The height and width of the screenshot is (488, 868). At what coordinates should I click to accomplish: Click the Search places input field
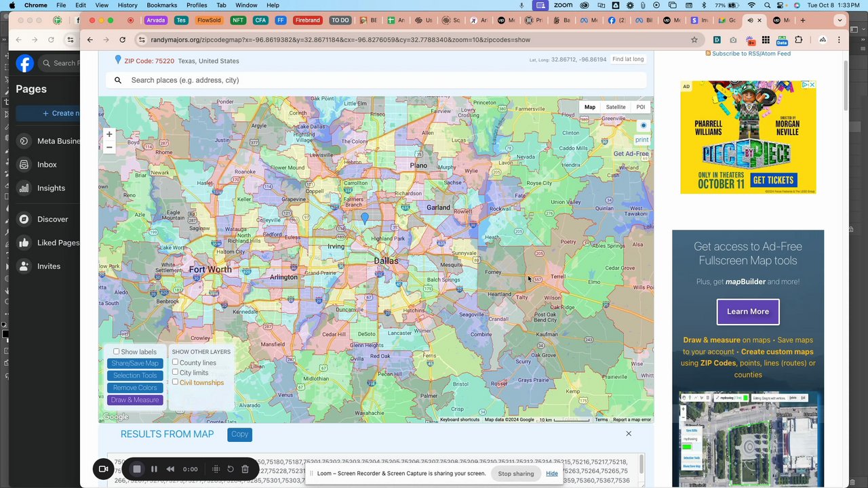click(376, 80)
